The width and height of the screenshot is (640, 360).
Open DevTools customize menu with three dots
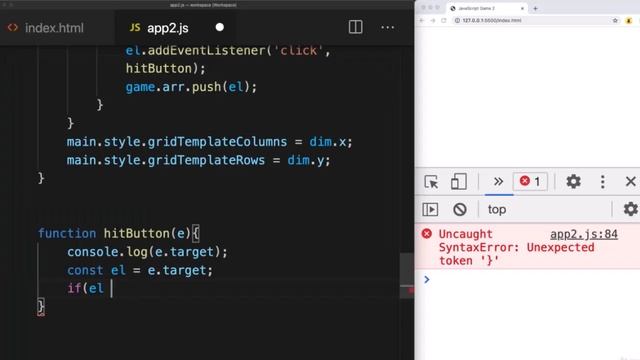[602, 182]
